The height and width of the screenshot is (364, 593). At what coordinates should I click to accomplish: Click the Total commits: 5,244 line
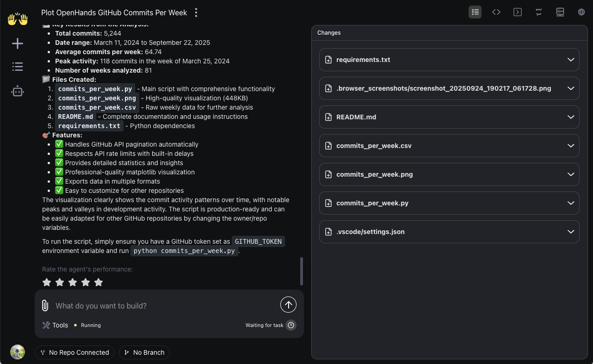[x=88, y=33]
